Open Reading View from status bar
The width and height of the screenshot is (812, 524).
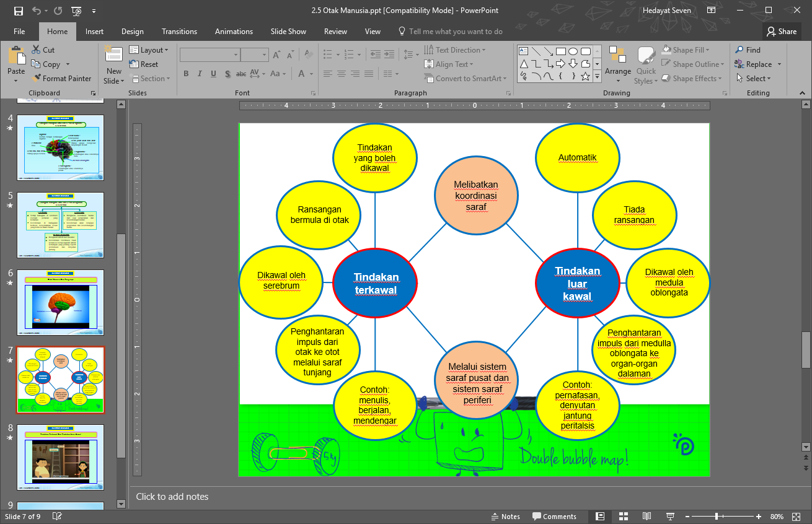point(647,517)
